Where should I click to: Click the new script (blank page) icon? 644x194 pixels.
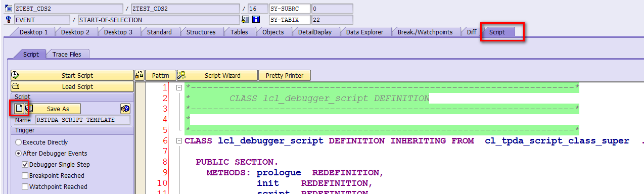[x=19, y=108]
